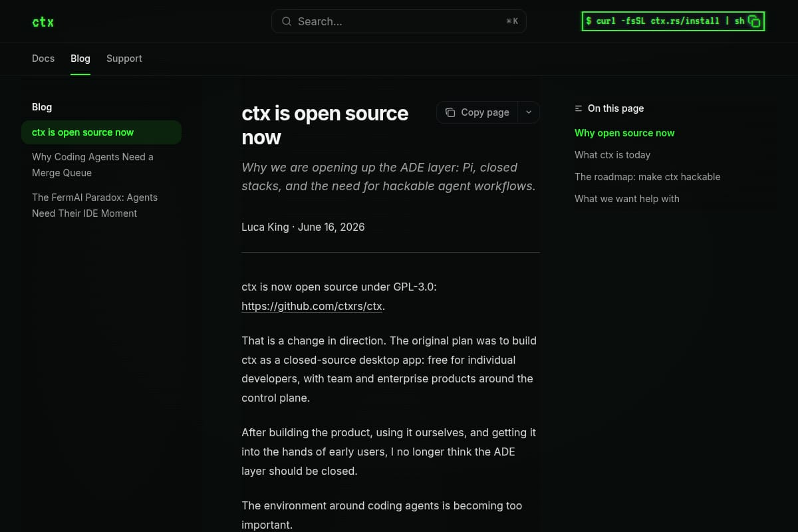798x532 pixels.
Task: Click the article title ctx is open source now
Action: (325, 125)
